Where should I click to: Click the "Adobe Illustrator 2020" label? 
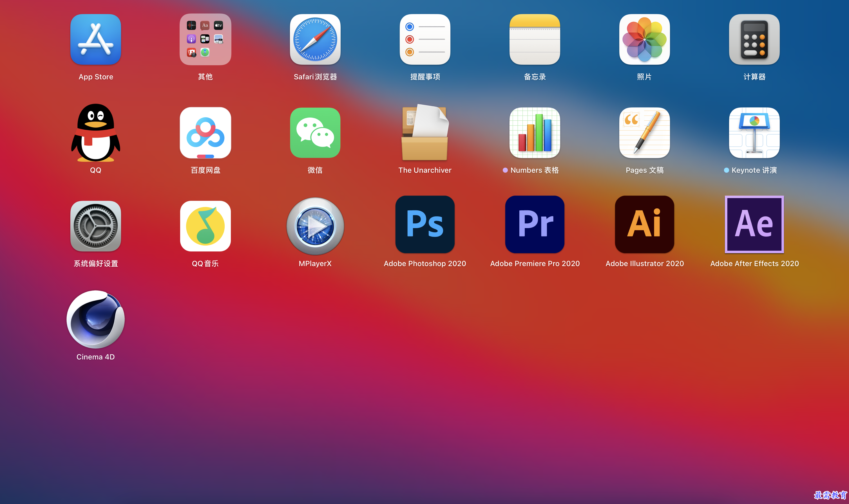point(645,264)
